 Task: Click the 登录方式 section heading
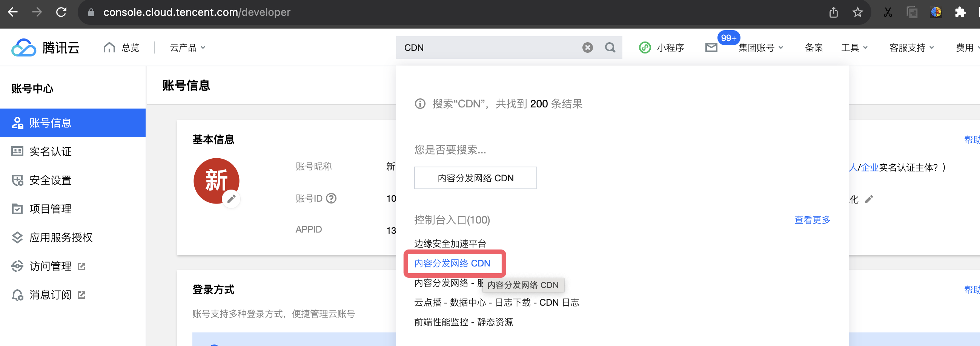click(213, 290)
